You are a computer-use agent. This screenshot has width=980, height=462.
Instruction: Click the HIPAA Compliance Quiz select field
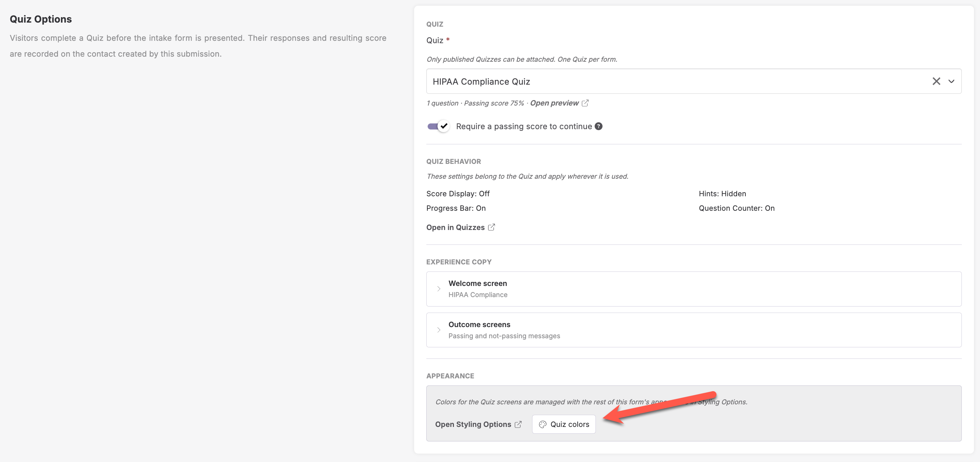(x=694, y=81)
